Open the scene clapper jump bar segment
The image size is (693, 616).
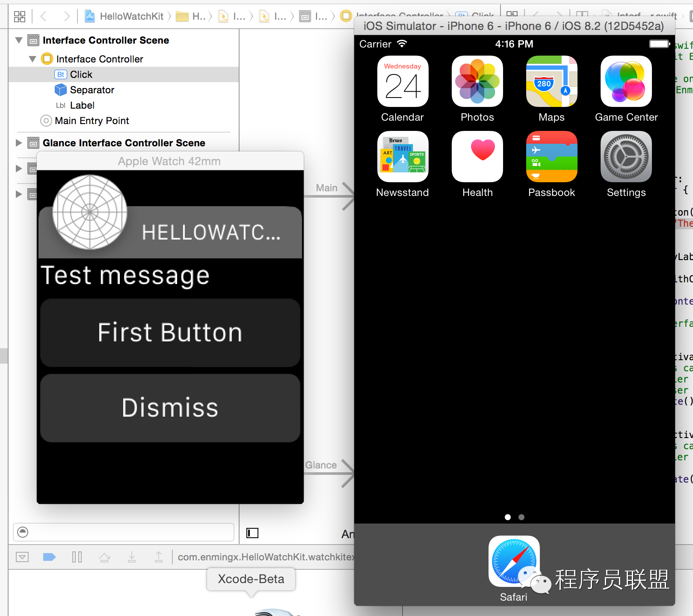pos(314,17)
